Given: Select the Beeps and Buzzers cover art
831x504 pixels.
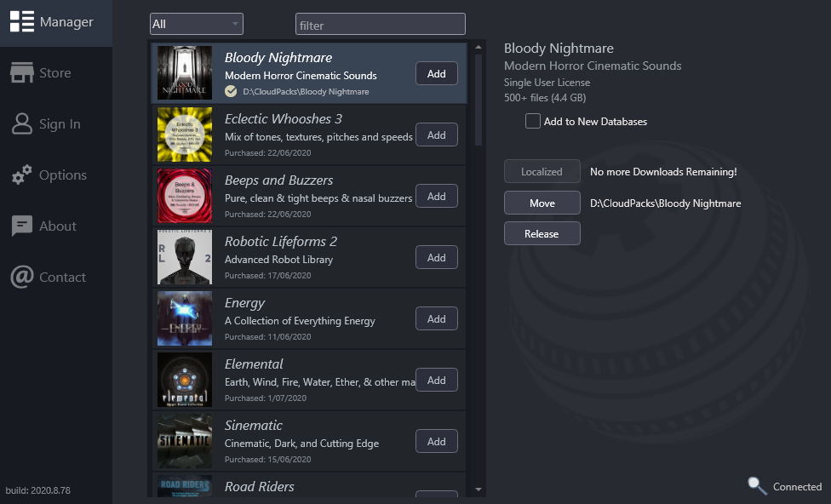Looking at the screenshot, I should coord(185,196).
